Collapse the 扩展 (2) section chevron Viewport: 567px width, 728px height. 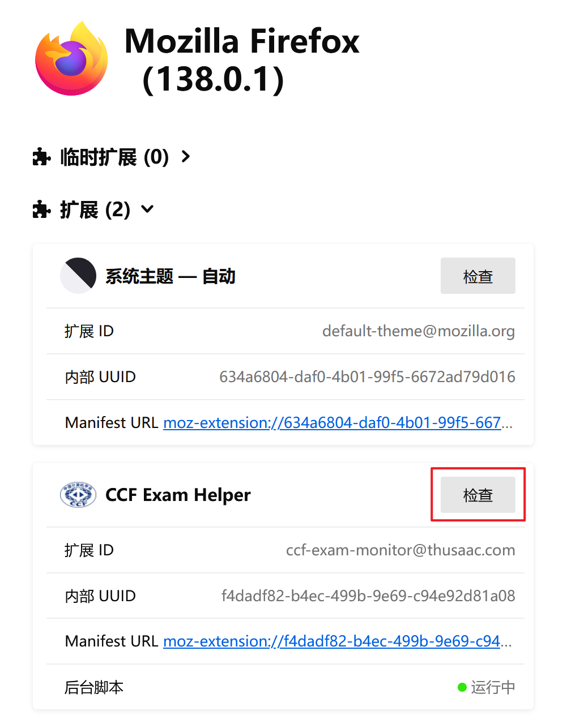click(147, 209)
